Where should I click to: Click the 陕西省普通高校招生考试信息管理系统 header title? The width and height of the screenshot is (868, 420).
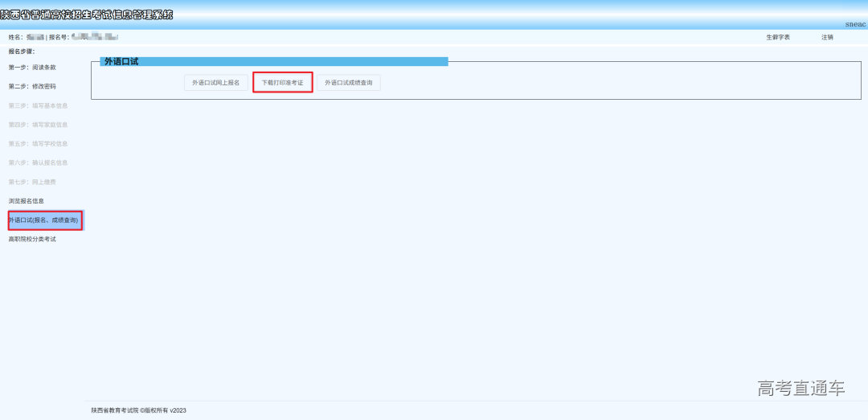coord(87,14)
